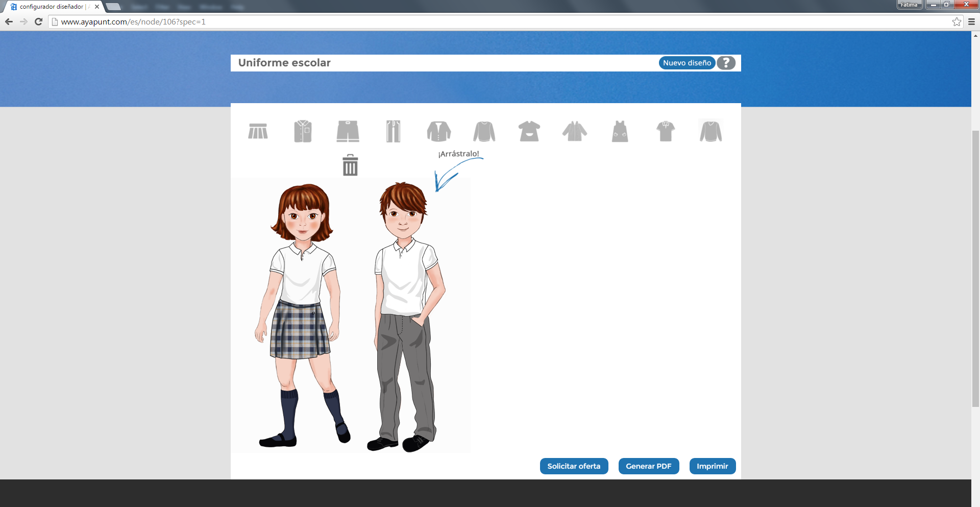
Task: Click the cardigan jacket icon
Action: (x=438, y=131)
